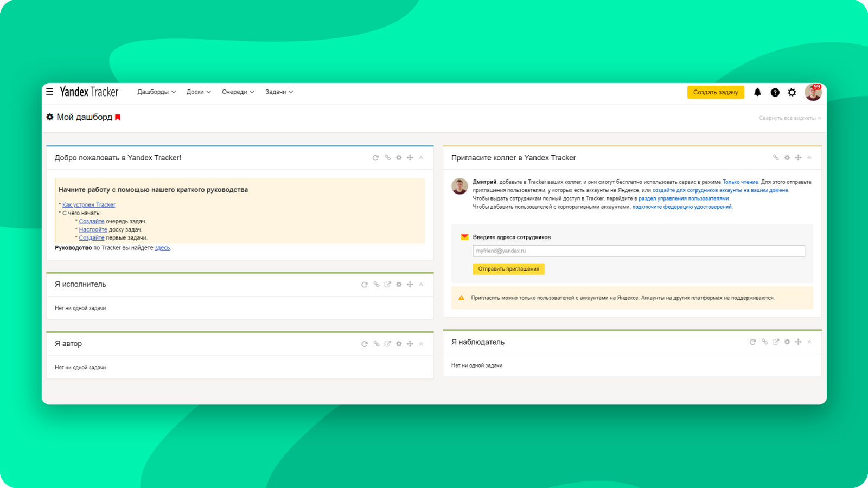
Task: Click move handle of Я исполнитель widget
Action: (x=410, y=285)
